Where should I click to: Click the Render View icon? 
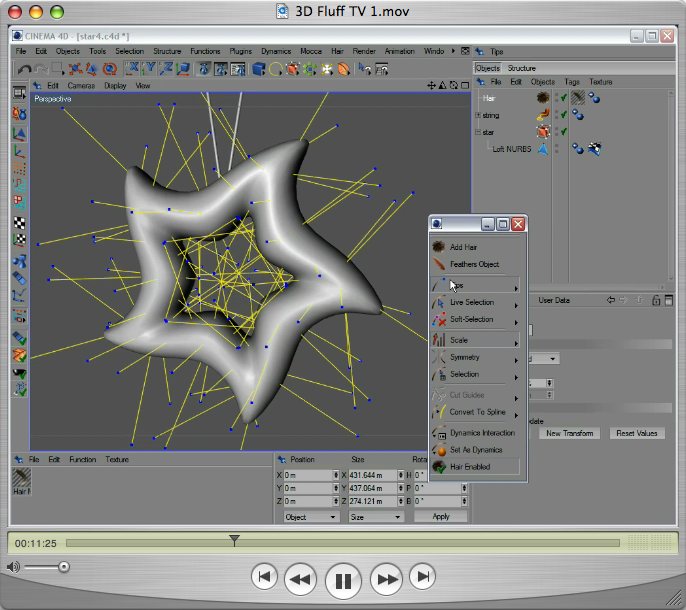click(203, 69)
